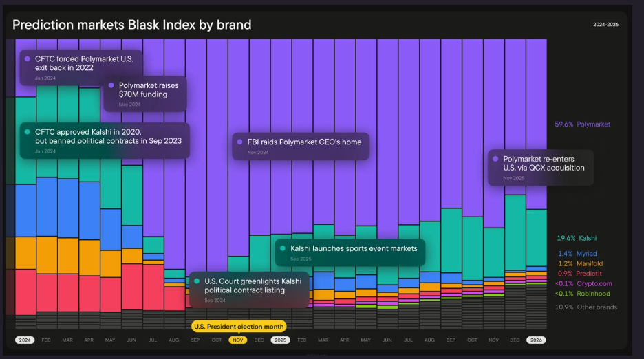Toggle the 59.6% Polymarket legend entry
This screenshot has width=644, height=359.
(582, 124)
